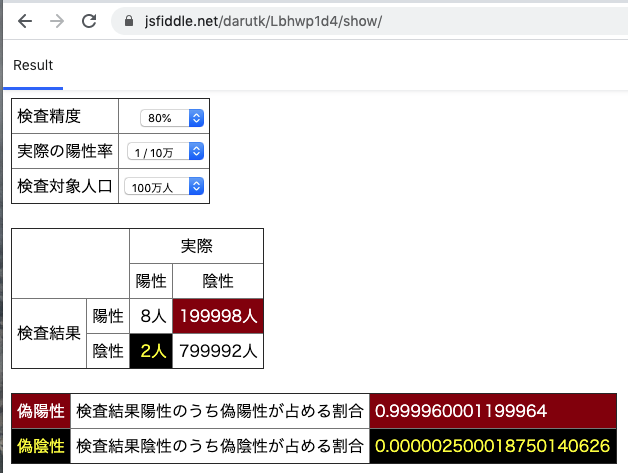Click the 検査対象人口 label cell
628x473 pixels.
(x=65, y=186)
